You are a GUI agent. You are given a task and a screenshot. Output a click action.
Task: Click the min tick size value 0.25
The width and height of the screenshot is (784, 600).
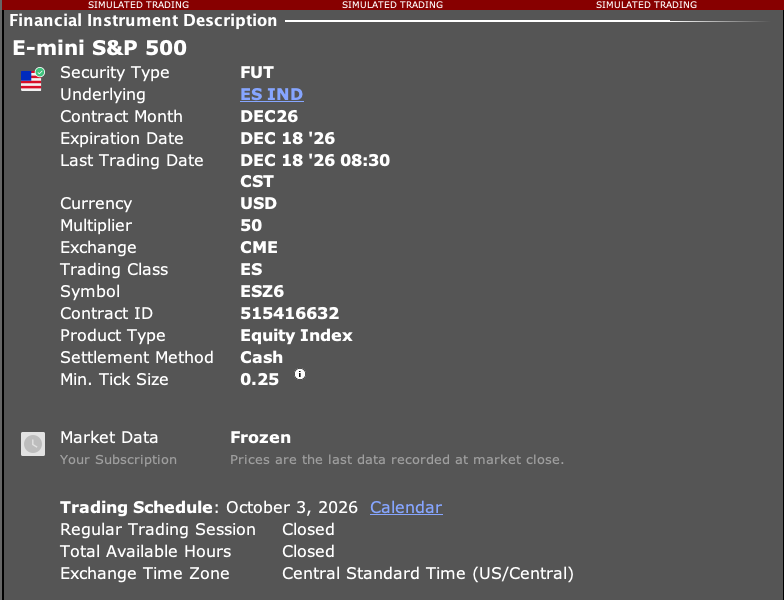(260, 380)
